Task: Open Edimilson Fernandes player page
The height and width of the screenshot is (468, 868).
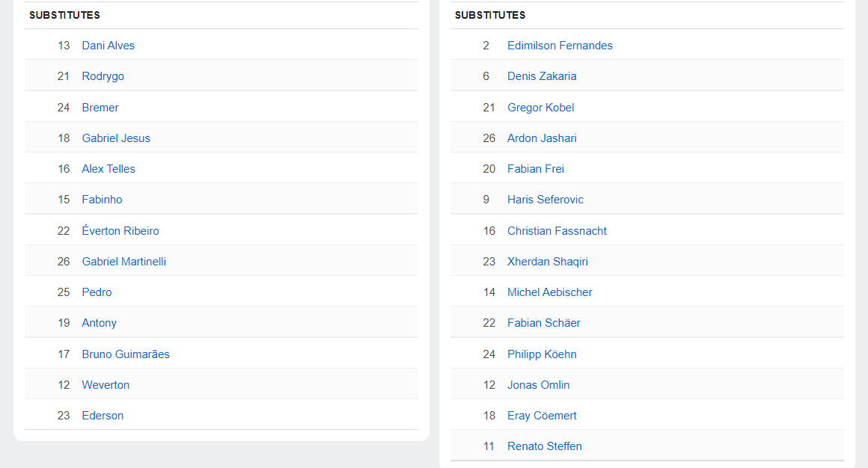Action: point(560,46)
